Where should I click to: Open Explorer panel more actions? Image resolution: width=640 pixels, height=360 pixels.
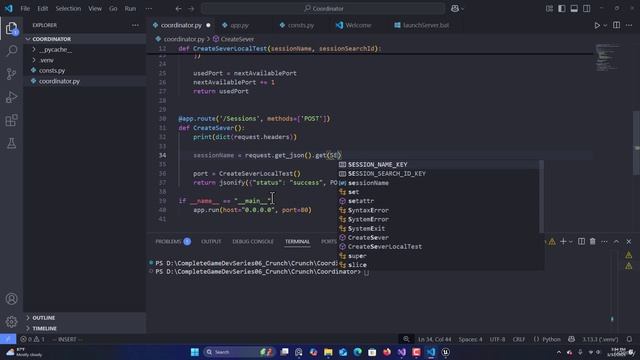pos(135,25)
